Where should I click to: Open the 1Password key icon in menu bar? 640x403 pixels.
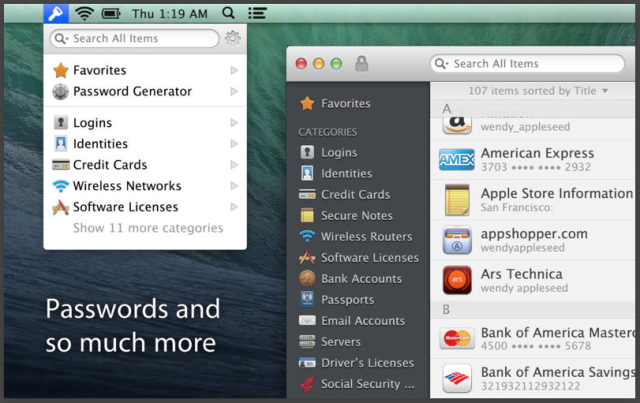56,13
